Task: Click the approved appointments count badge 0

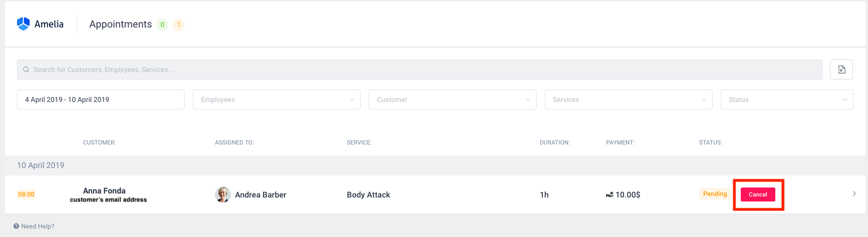Action: point(162,24)
